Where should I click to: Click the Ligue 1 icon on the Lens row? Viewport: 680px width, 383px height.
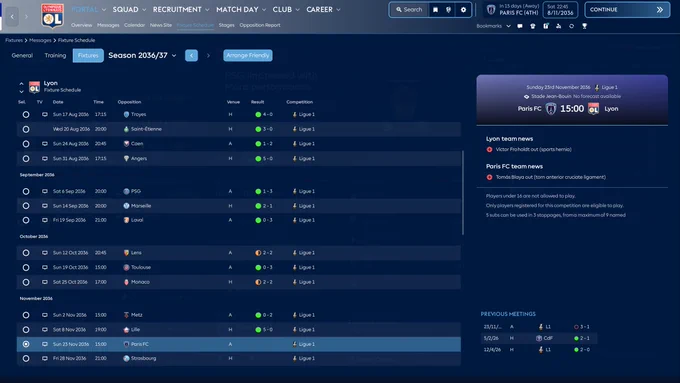294,253
